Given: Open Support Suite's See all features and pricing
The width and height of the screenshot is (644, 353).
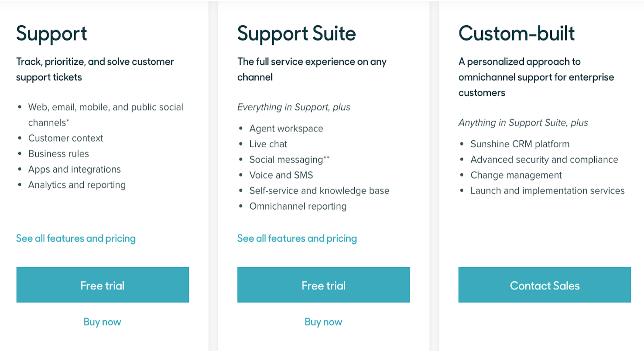Looking at the screenshot, I should (x=297, y=238).
